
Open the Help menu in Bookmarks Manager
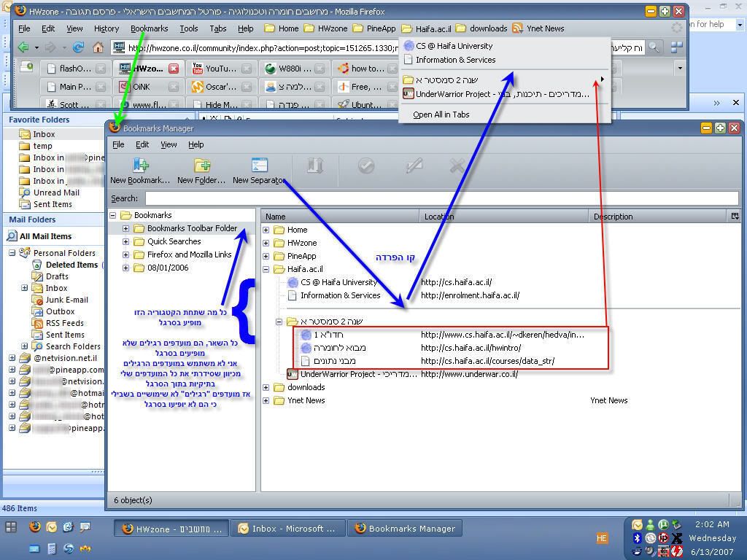pyautogui.click(x=196, y=144)
